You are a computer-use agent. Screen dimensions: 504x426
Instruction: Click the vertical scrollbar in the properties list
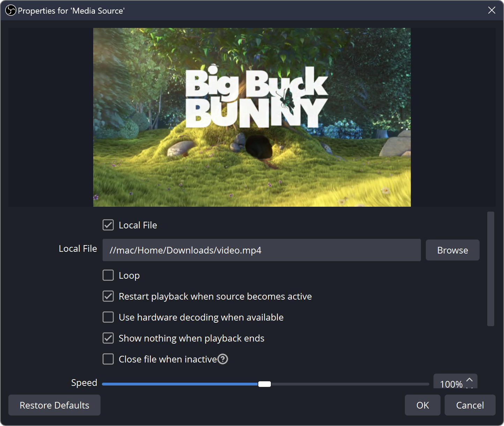[490, 269]
